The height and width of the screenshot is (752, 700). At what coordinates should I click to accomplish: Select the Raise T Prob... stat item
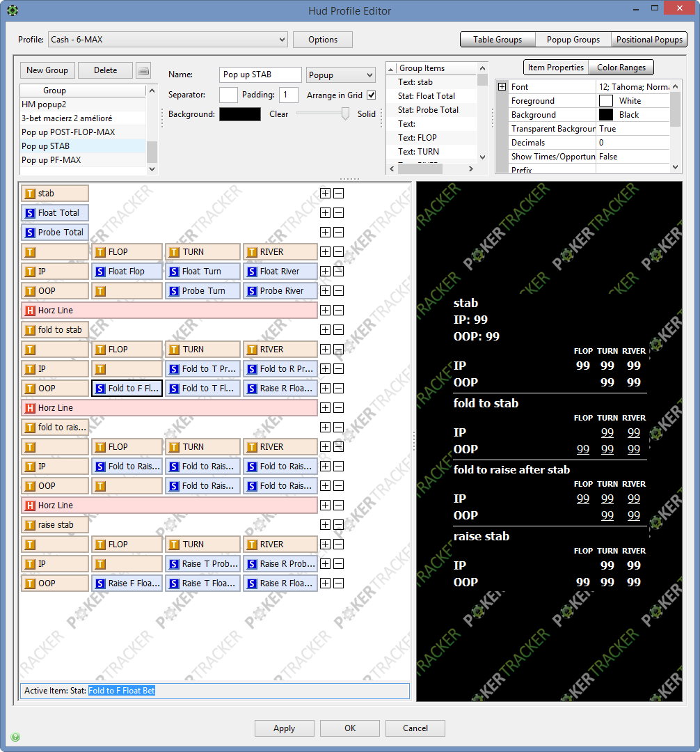click(x=202, y=564)
